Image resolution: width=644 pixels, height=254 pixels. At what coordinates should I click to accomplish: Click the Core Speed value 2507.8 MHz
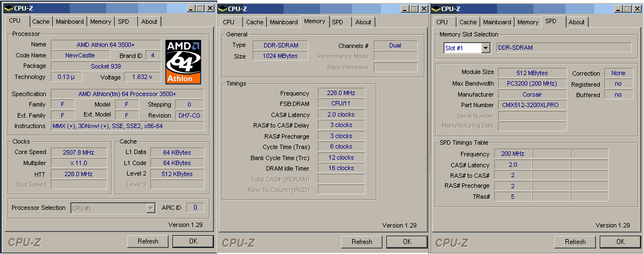[78, 152]
